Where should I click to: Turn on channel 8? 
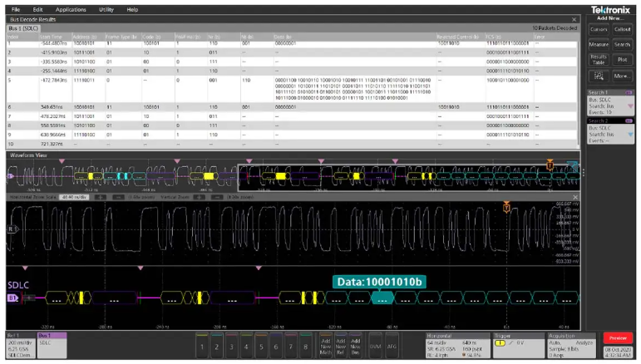click(305, 347)
